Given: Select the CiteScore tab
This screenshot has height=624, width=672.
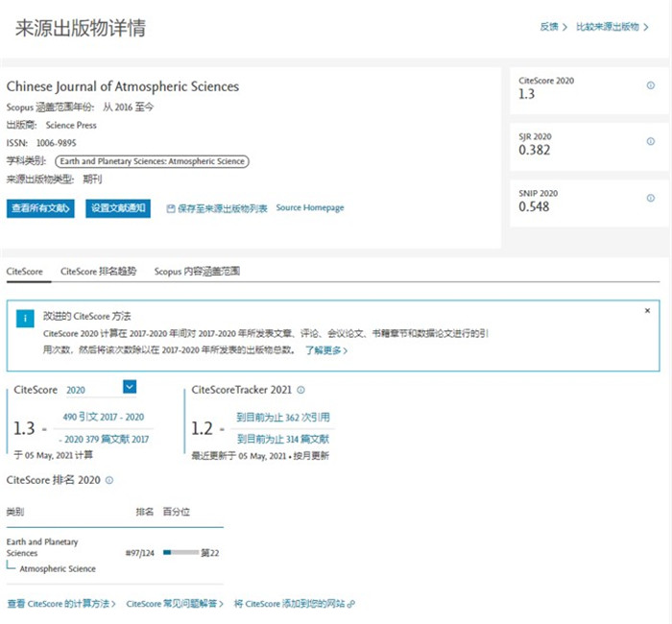Looking at the screenshot, I should [x=25, y=272].
